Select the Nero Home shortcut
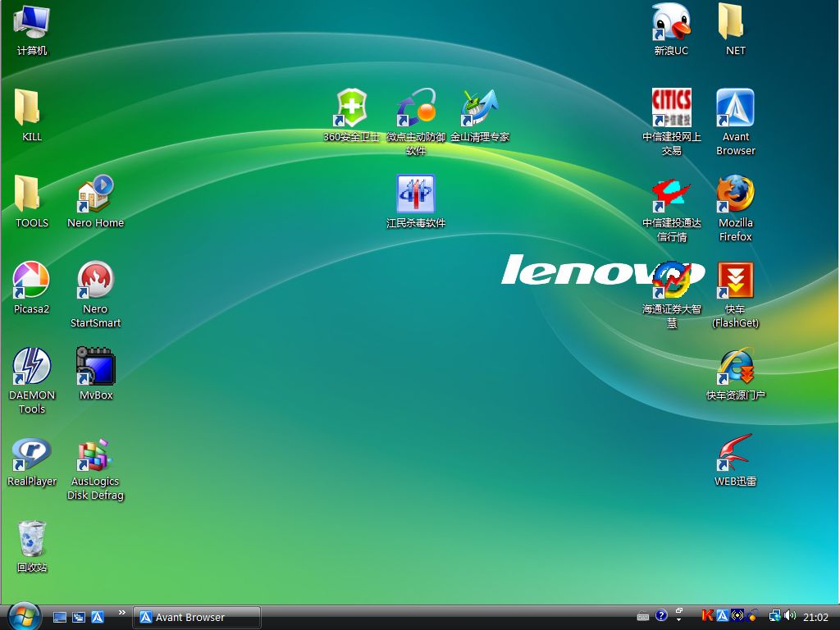The image size is (840, 630). click(x=95, y=202)
